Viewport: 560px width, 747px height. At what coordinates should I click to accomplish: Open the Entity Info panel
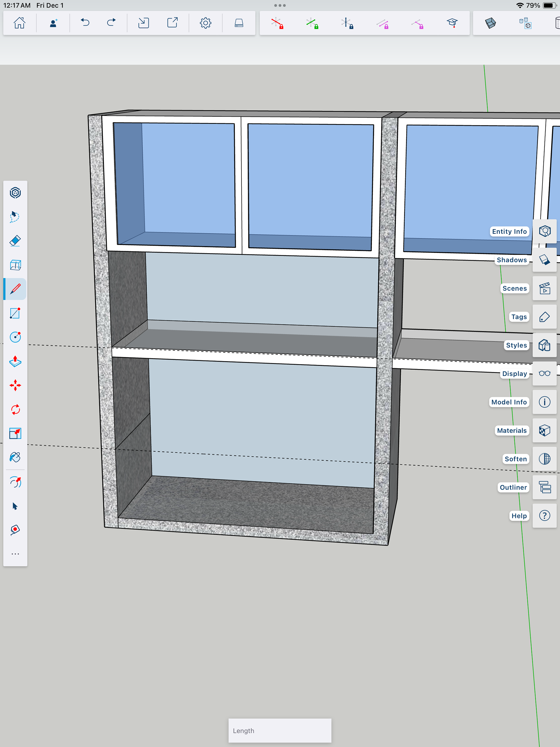coord(544,231)
